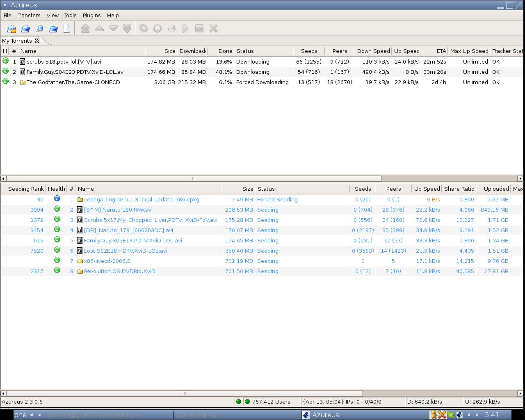Click yellow figure icon in system tray
This screenshot has width=525, height=420.
433,415
